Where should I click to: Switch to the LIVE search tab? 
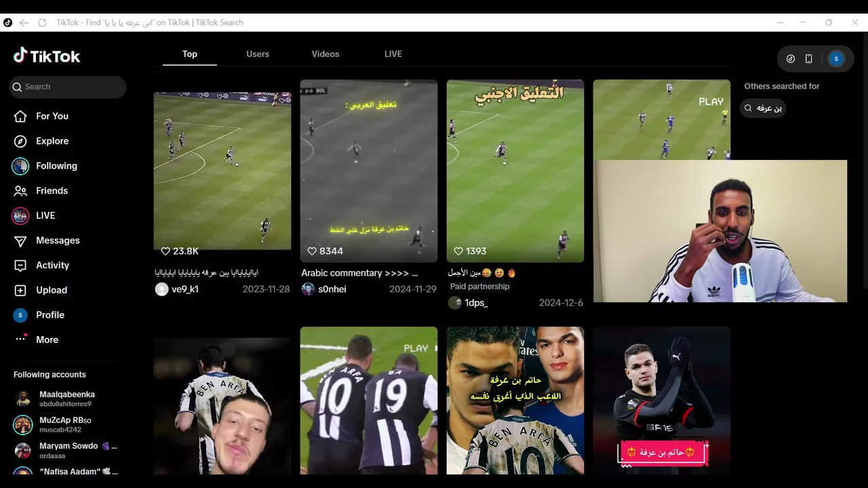pos(393,54)
